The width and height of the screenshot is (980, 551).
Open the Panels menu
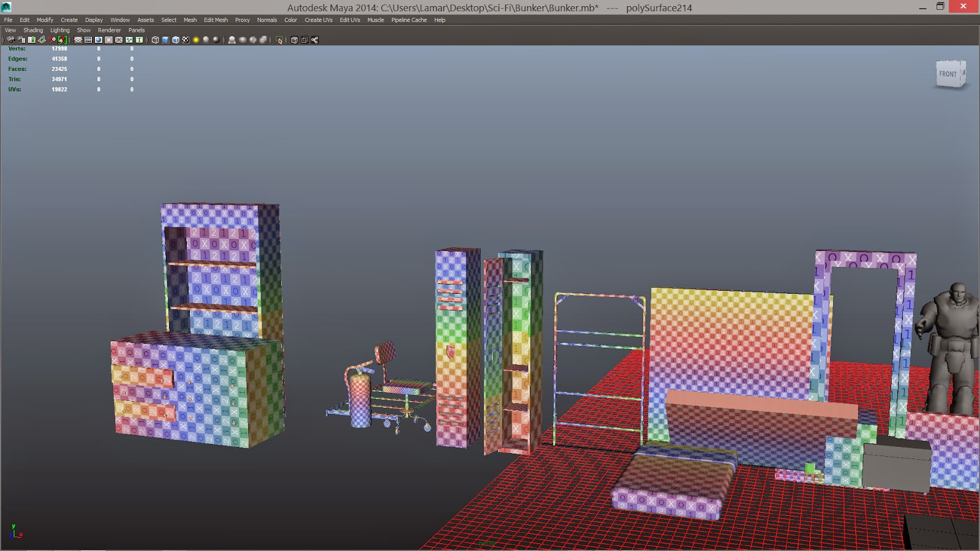pyautogui.click(x=137, y=30)
